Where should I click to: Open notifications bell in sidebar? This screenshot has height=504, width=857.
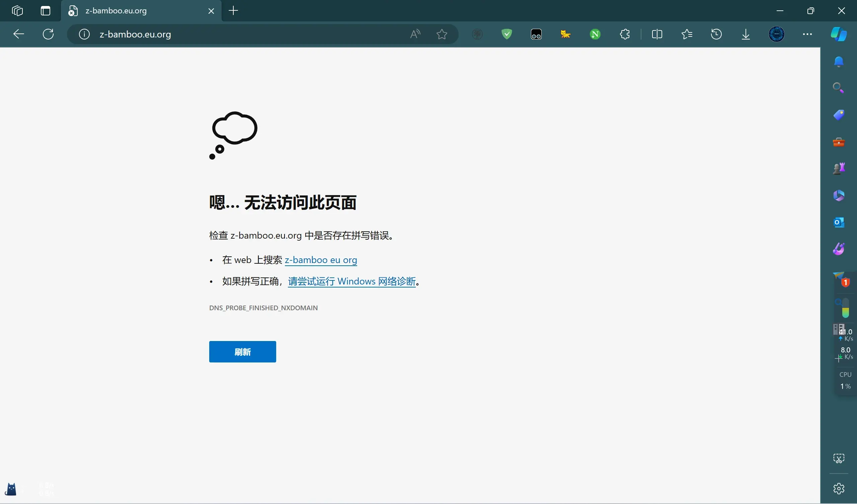[x=839, y=62]
